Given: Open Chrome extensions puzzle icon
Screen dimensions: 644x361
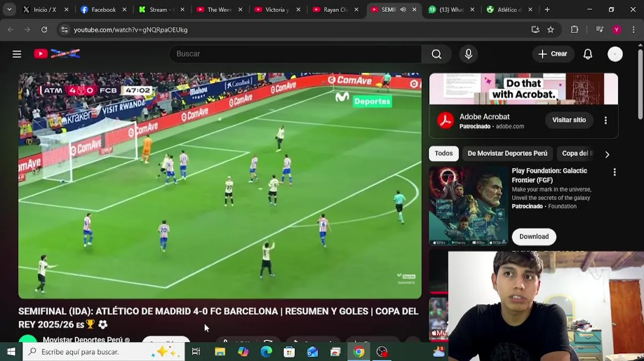Looking at the screenshot, I should tap(575, 30).
